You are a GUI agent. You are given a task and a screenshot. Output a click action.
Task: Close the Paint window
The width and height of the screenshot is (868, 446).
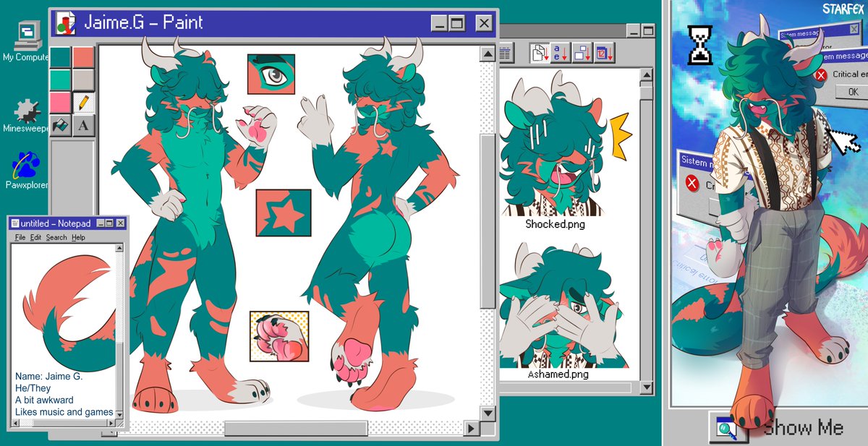(484, 23)
